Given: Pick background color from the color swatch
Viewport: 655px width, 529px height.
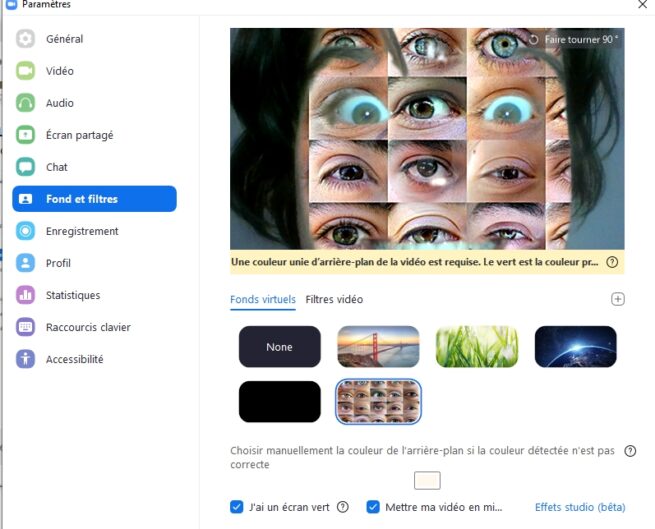Looking at the screenshot, I should [x=427, y=481].
